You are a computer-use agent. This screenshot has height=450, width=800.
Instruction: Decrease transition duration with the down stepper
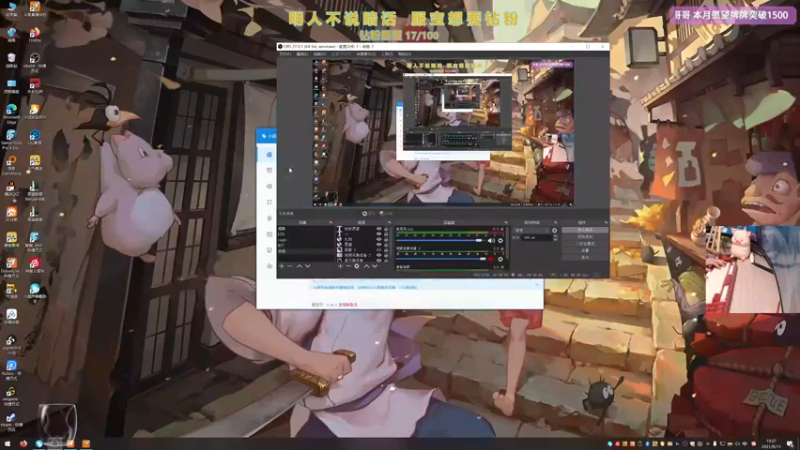tap(556, 239)
